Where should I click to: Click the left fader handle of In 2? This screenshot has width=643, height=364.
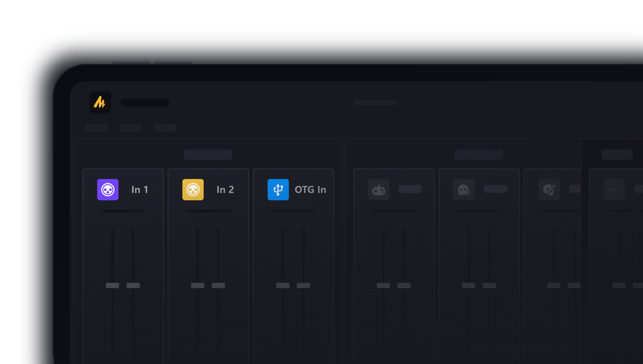coord(197,285)
